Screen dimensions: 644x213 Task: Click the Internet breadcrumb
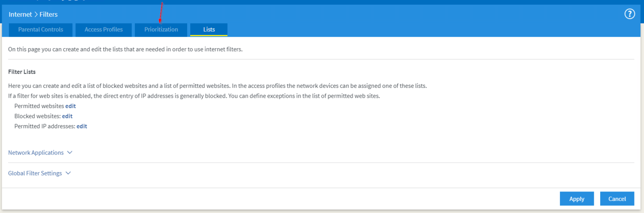20,15
